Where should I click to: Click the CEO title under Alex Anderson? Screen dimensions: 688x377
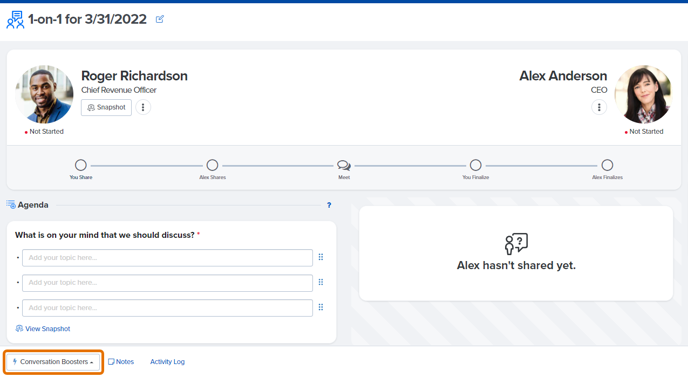598,90
